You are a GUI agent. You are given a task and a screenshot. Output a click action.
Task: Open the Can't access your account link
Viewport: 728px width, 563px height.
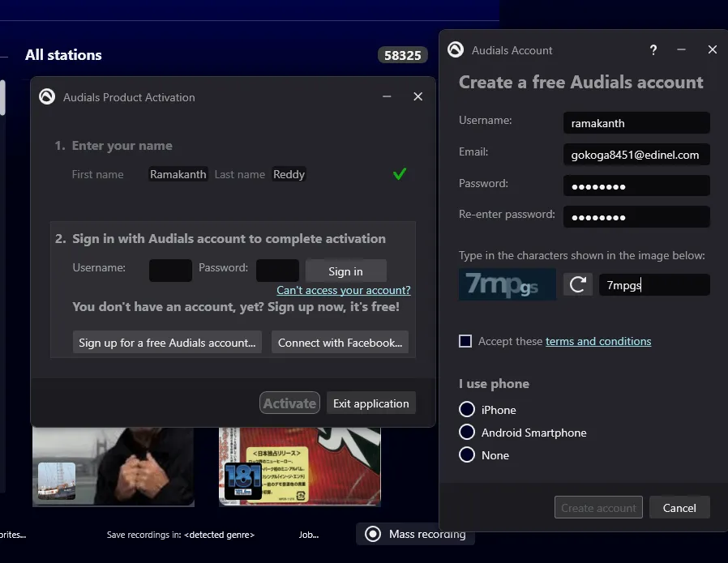(x=344, y=289)
